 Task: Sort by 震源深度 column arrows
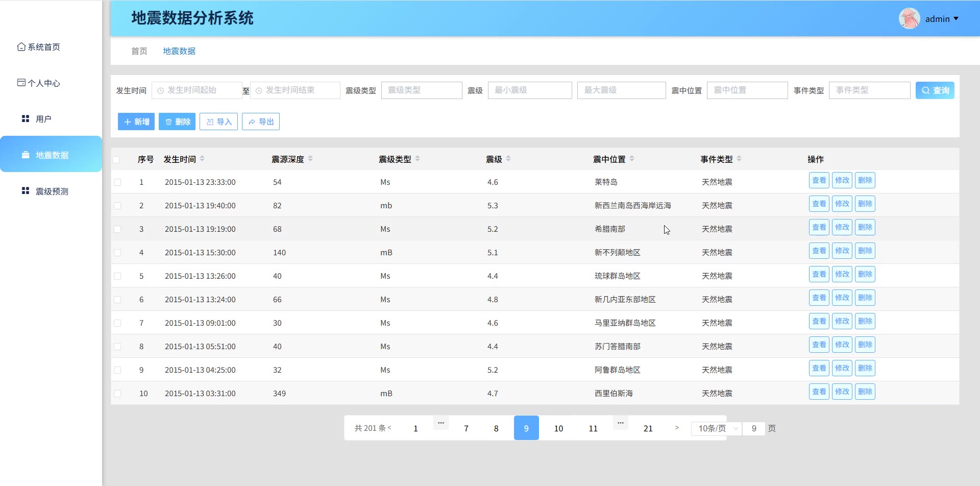pos(310,159)
